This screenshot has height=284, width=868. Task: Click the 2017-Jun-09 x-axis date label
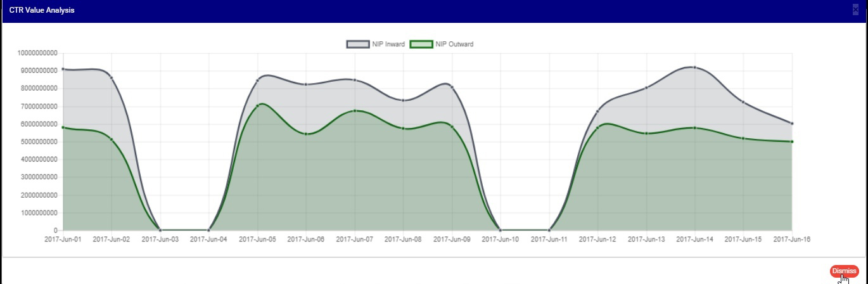tap(452, 240)
